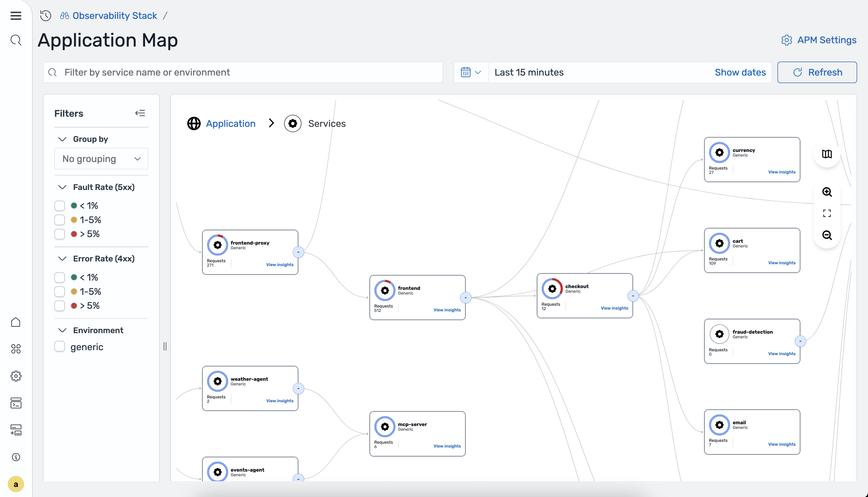Open the dev tools console icon
The image size is (868, 497).
tap(16, 403)
